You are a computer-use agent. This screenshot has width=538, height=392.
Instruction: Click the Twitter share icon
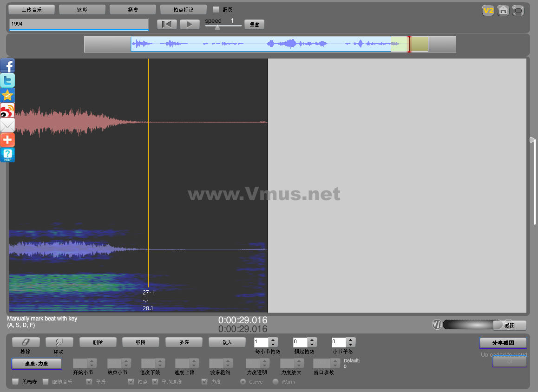(7, 81)
